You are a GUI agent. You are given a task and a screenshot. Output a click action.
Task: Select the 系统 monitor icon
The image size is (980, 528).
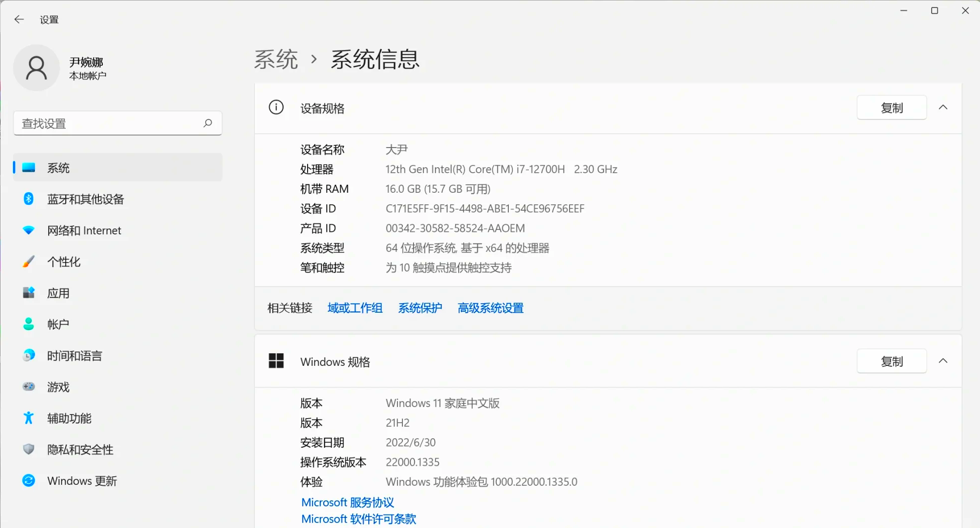pyautogui.click(x=29, y=168)
